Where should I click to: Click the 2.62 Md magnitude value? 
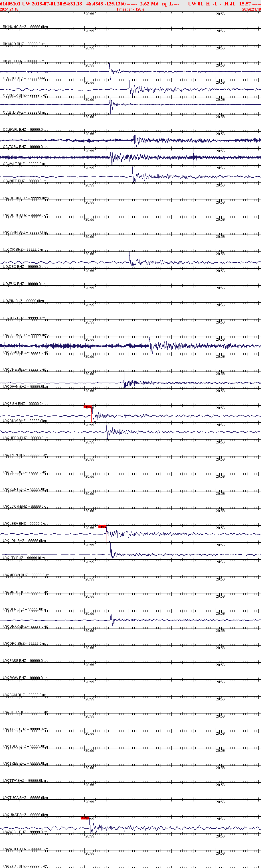pos(149,4)
